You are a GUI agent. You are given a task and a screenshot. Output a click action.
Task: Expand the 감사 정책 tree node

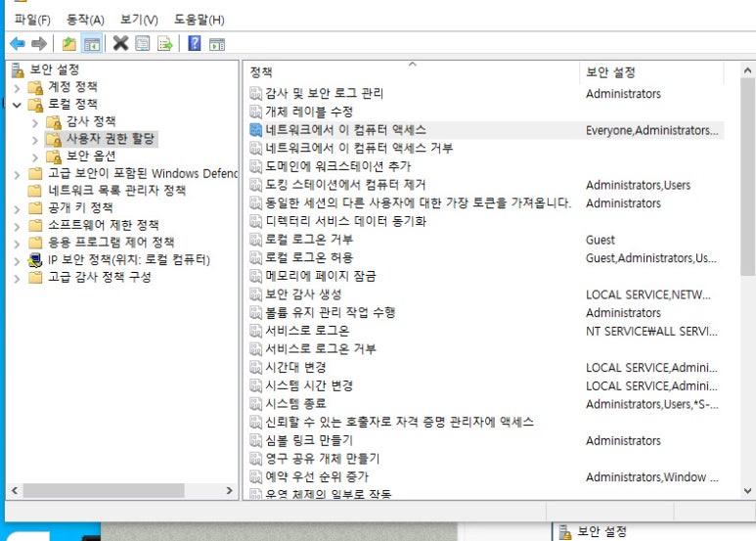[34, 122]
